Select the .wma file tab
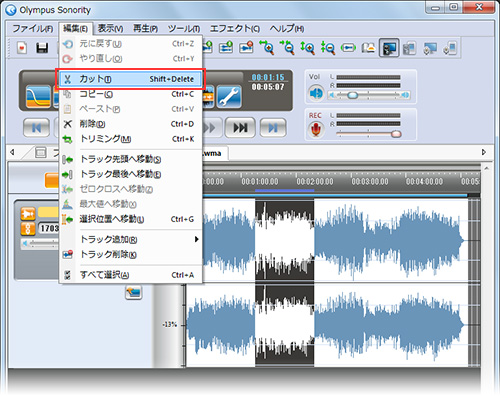The height and width of the screenshot is (396, 500). (215, 153)
